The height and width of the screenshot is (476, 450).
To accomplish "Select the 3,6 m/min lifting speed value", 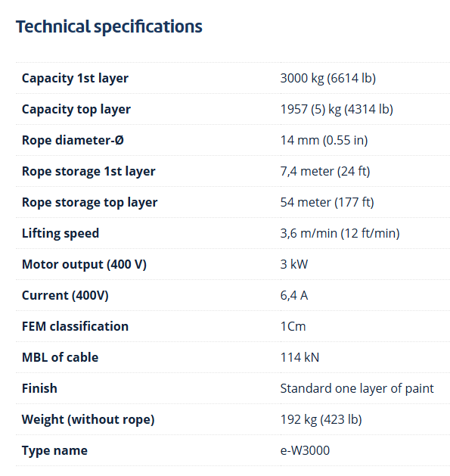I will (340, 233).
